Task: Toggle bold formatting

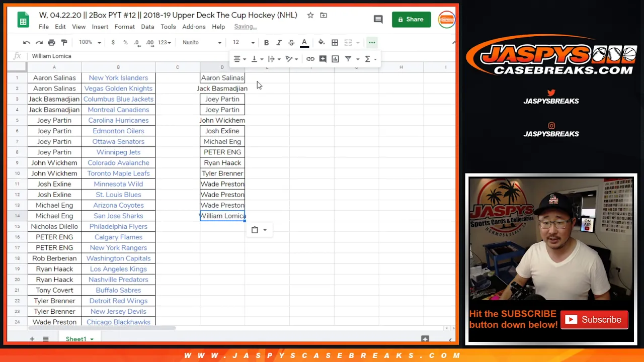Action: (x=266, y=42)
